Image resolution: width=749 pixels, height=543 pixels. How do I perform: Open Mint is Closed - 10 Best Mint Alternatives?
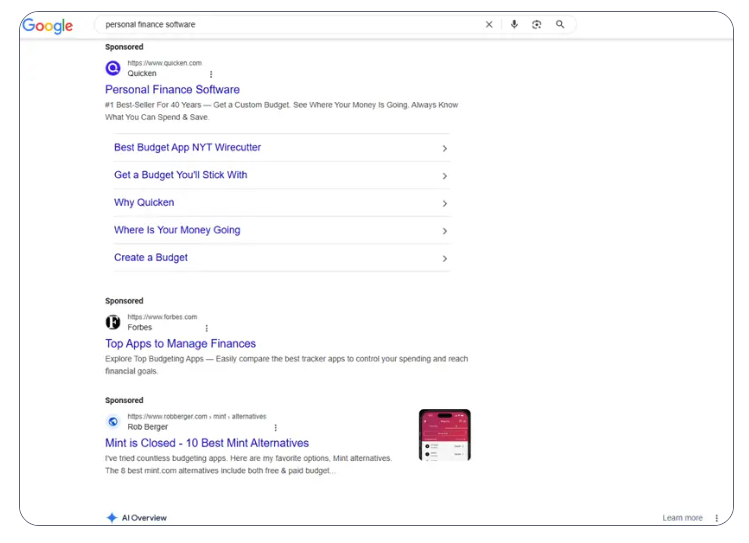(207, 443)
